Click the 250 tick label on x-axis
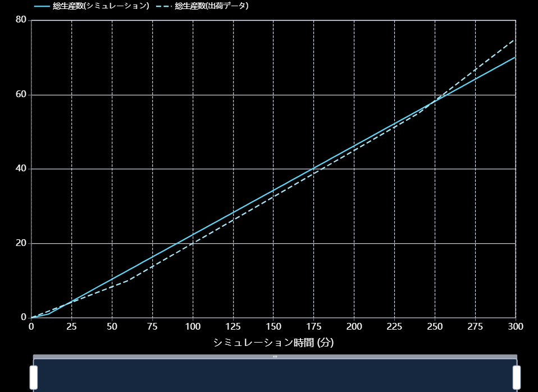 435,327
